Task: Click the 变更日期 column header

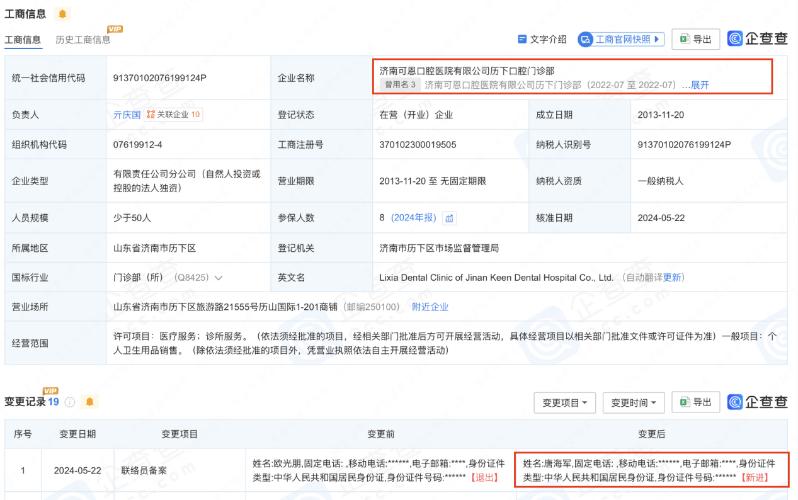Action: coord(77,434)
